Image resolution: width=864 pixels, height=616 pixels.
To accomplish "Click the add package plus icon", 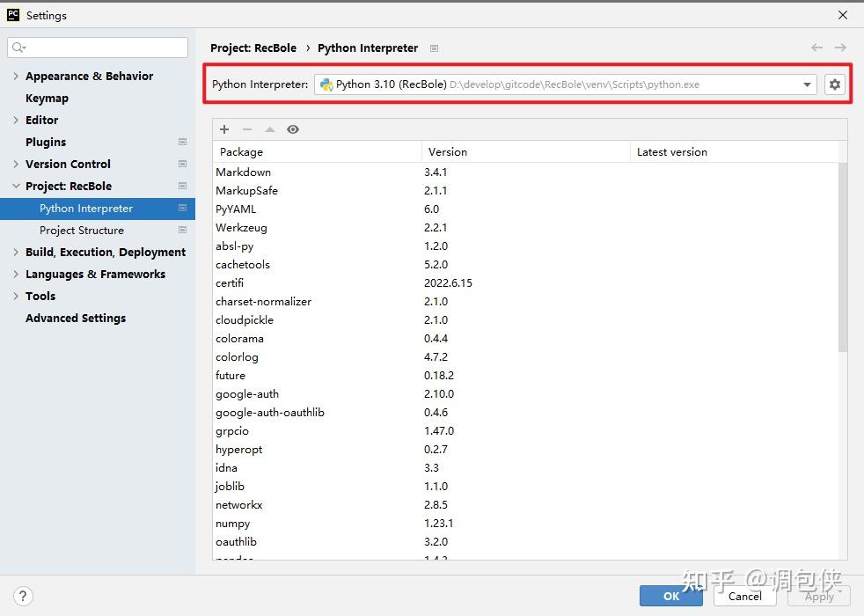I will (x=224, y=129).
